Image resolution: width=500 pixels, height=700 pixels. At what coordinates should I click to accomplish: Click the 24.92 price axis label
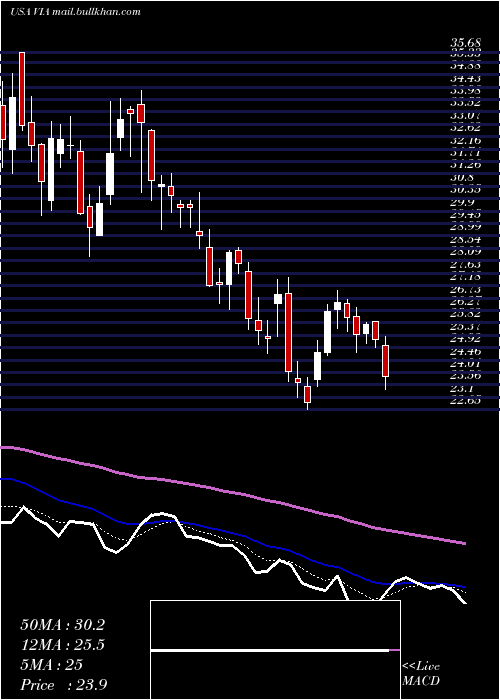466,339
